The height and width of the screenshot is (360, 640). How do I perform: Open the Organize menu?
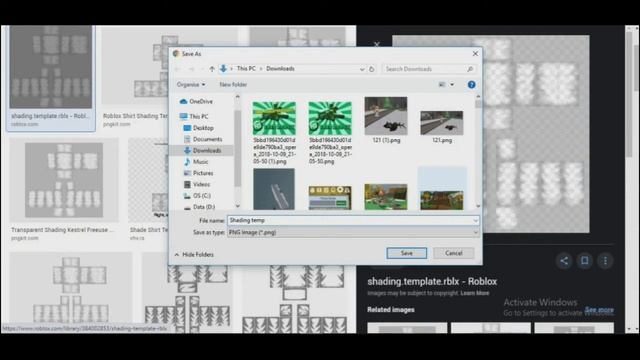click(x=191, y=84)
